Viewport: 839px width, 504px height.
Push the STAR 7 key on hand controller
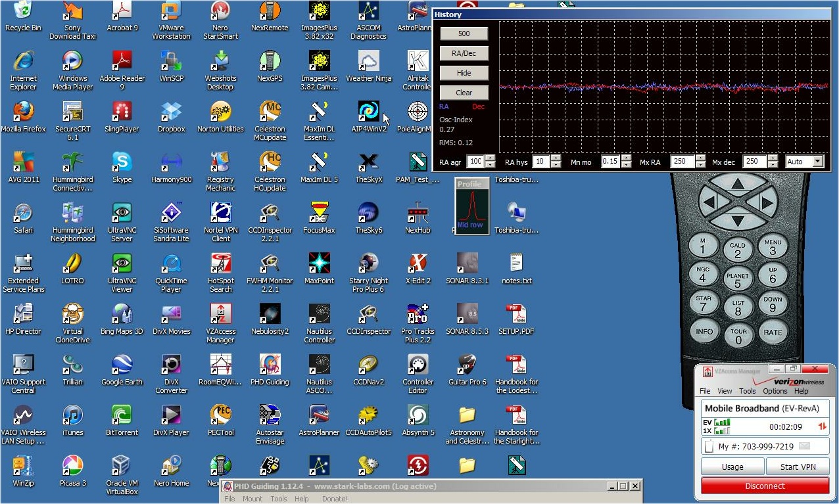[704, 303]
